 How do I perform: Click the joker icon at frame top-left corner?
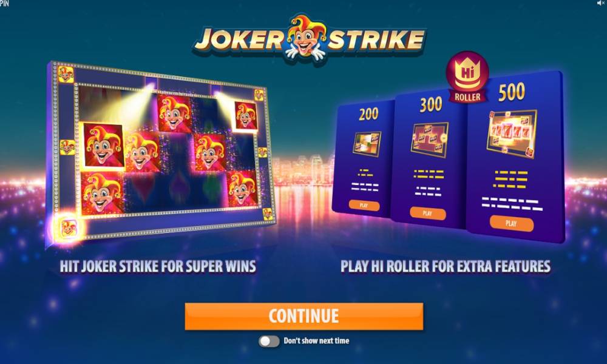(x=66, y=74)
